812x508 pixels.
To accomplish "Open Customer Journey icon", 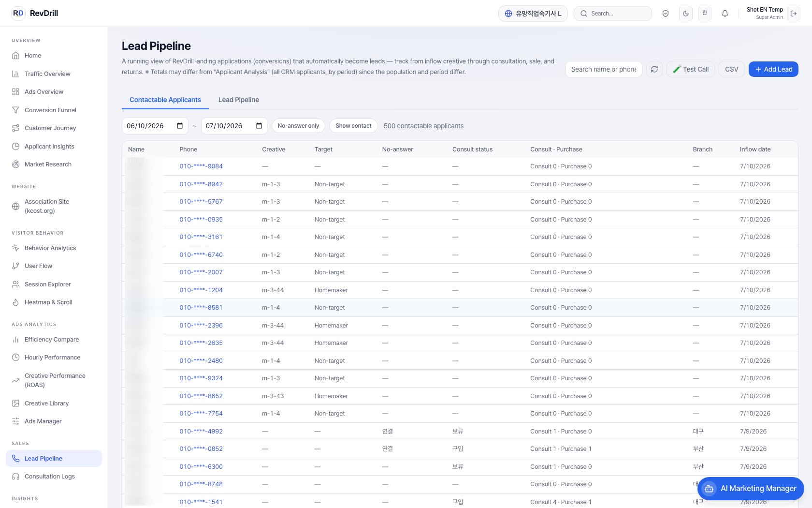I will coord(15,128).
